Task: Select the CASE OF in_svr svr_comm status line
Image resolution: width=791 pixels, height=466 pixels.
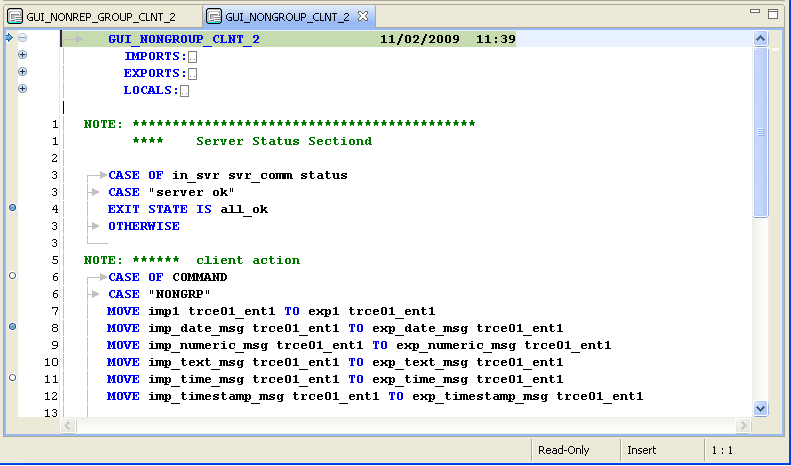Action: [x=228, y=176]
